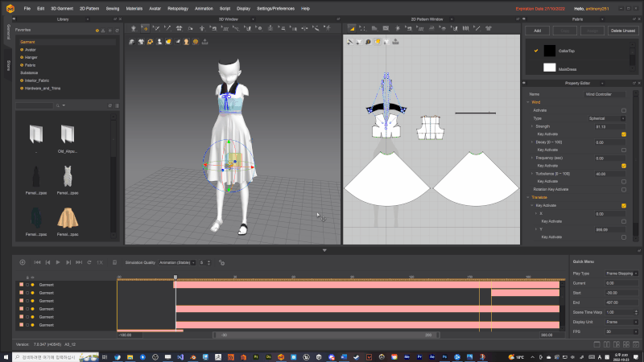Toggle Translate Key Activate checkbox

coord(623,206)
